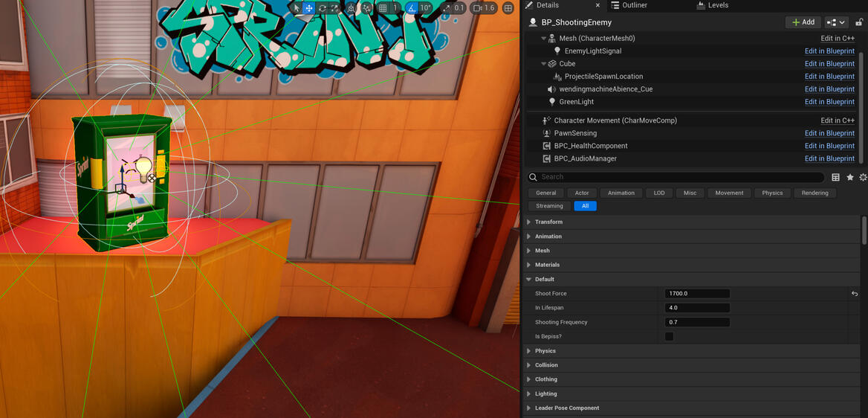Toggle favorites star filter icon
Screen dimensions: 868x418
(x=849, y=178)
